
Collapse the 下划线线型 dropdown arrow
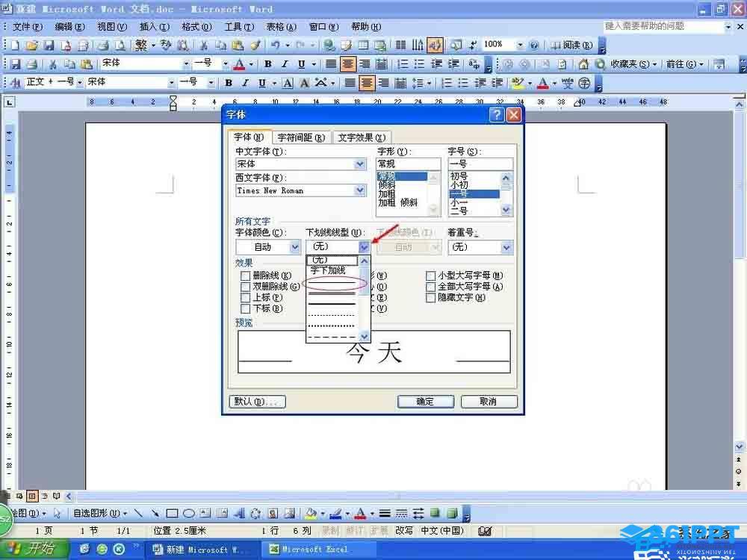click(364, 246)
